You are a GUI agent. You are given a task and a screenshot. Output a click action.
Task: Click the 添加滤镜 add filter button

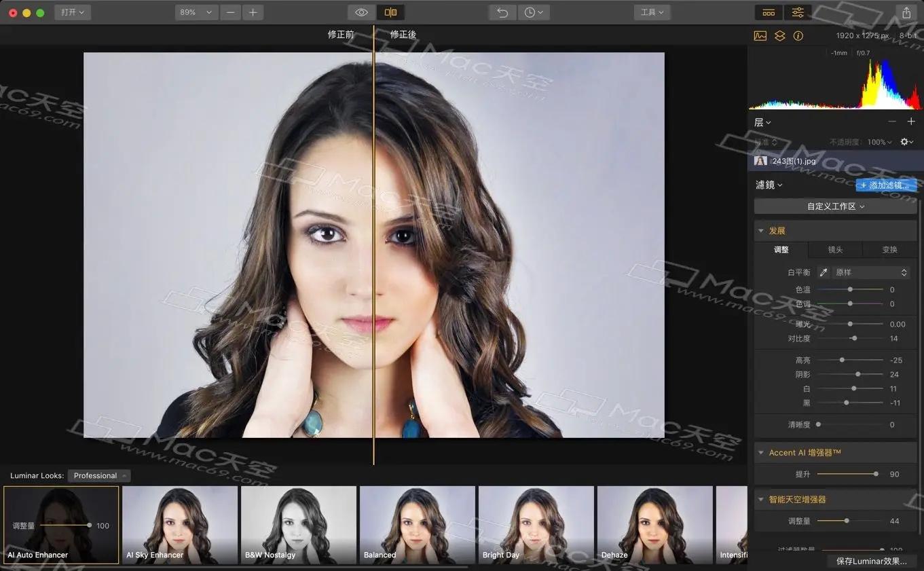(x=886, y=185)
